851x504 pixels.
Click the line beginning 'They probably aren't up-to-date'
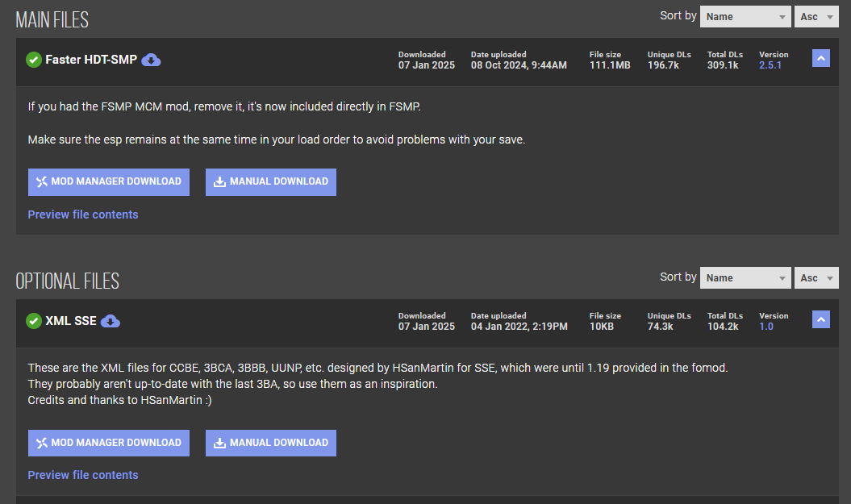(x=232, y=384)
